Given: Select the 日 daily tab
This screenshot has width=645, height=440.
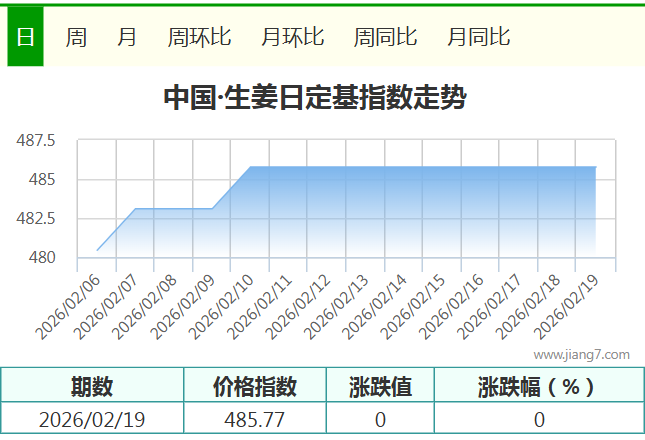Looking at the screenshot, I should tap(25, 37).
